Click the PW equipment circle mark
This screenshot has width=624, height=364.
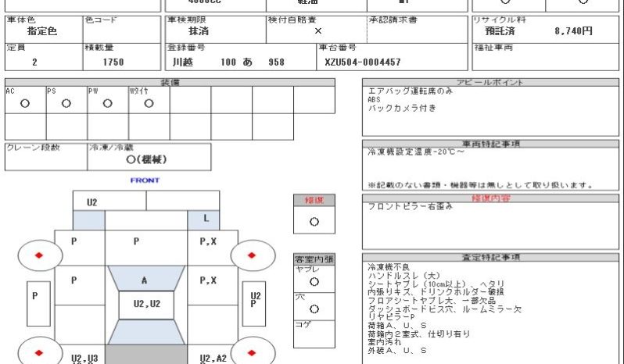pos(107,104)
